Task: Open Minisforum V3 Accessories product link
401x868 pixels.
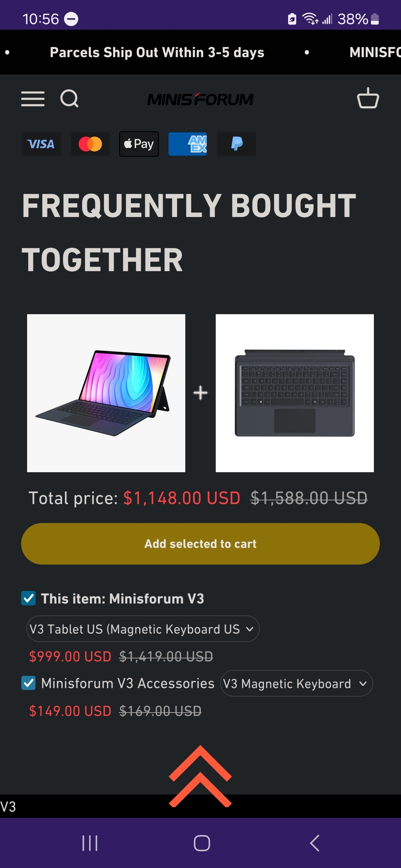Action: [128, 683]
